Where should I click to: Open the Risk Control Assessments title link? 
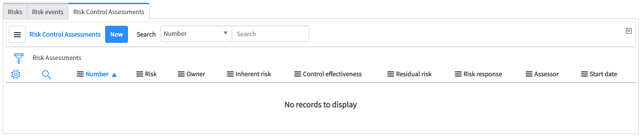65,34
